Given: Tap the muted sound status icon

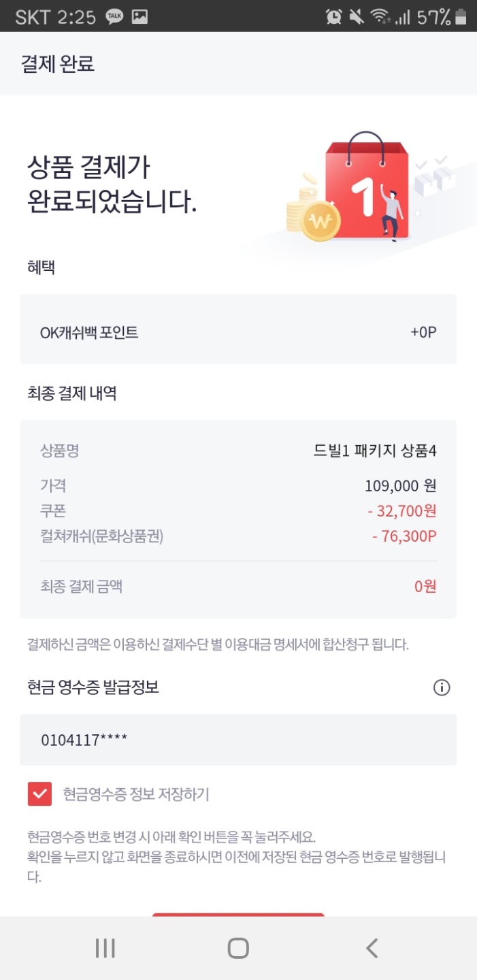Looking at the screenshot, I should click(x=357, y=16).
